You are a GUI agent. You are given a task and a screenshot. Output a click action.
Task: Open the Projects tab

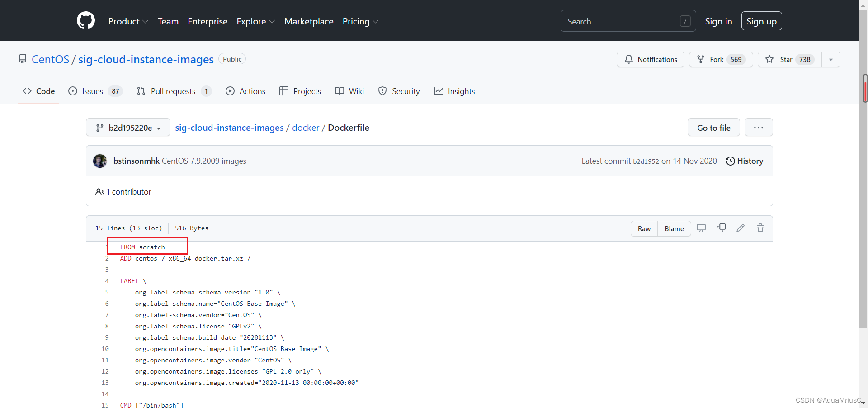(300, 91)
